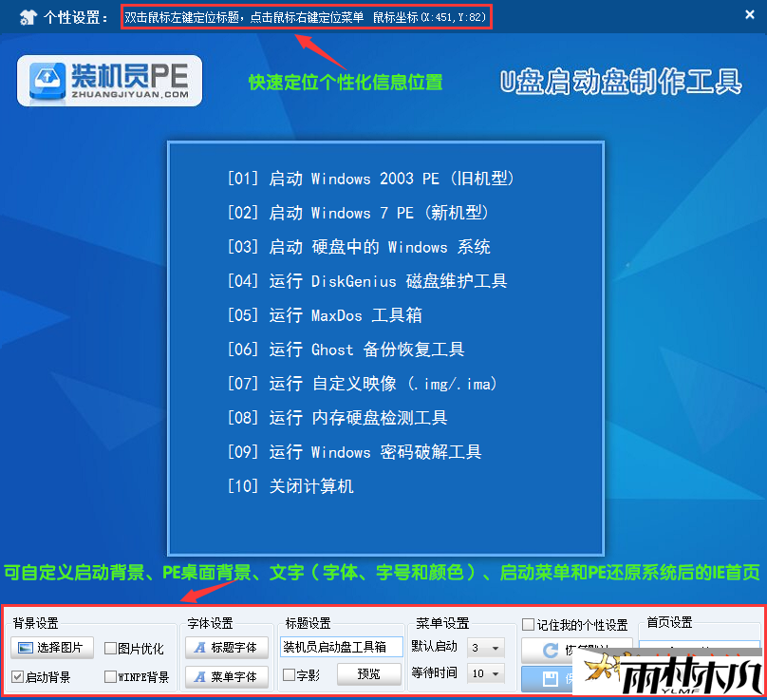Open the 菜单字体 font picker
The width and height of the screenshot is (767, 700).
[x=227, y=676]
